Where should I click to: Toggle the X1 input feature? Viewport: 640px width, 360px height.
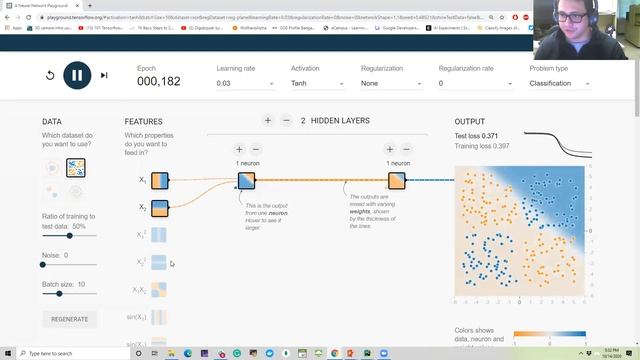[x=160, y=180]
